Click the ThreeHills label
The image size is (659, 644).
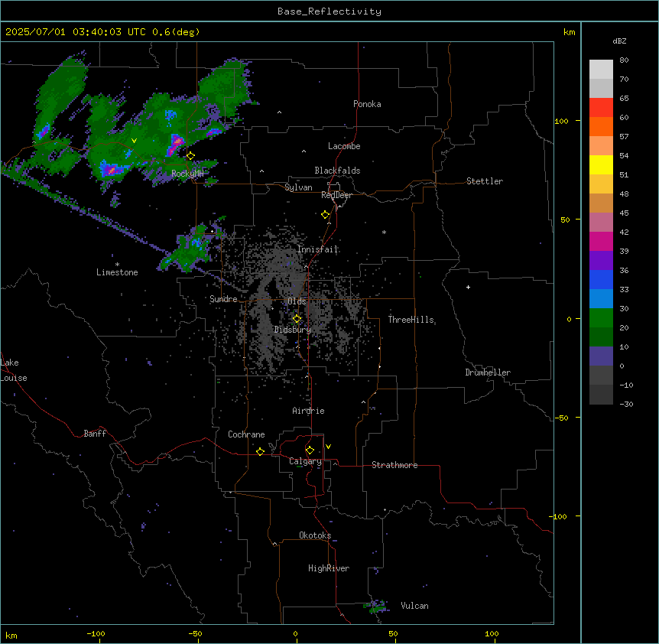(411, 320)
